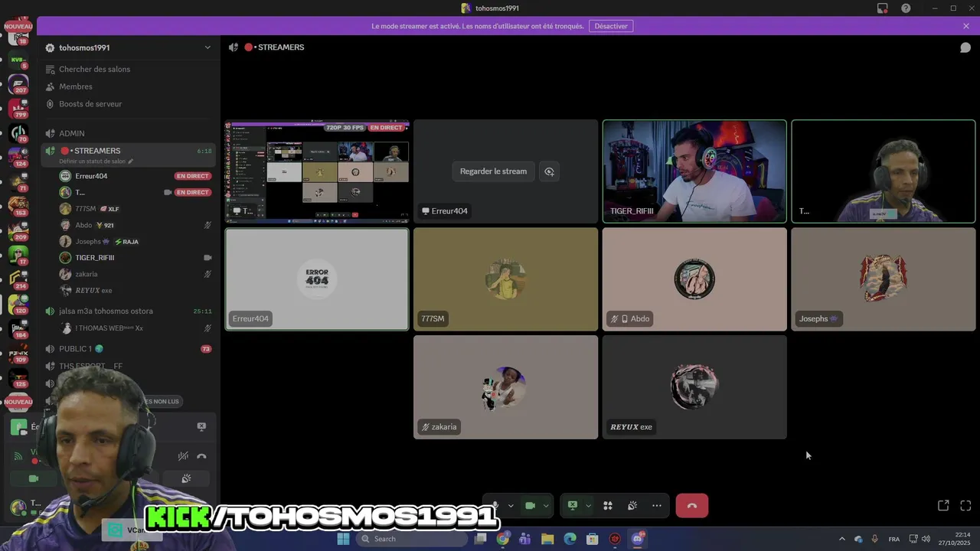This screenshot has width=980, height=551.
Task: Click the server icon with 799 badge
Action: click(x=18, y=109)
